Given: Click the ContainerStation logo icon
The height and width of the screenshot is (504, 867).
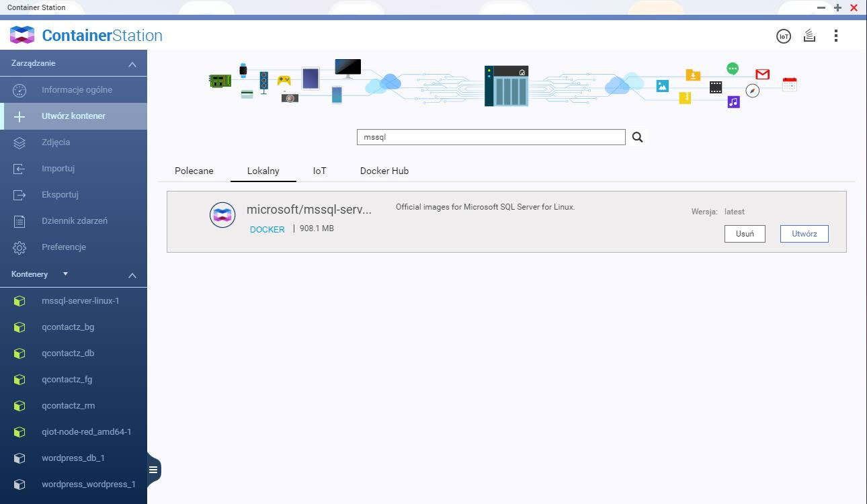Looking at the screenshot, I should pyautogui.click(x=22, y=35).
